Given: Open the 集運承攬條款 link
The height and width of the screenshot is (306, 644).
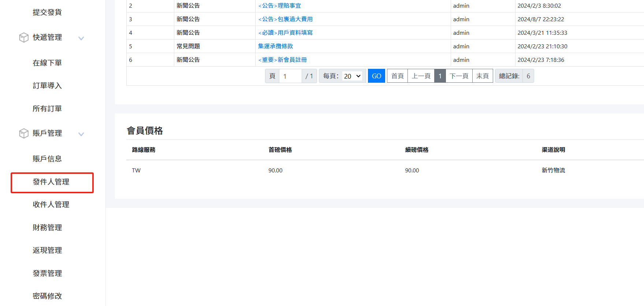Looking at the screenshot, I should click(275, 46).
